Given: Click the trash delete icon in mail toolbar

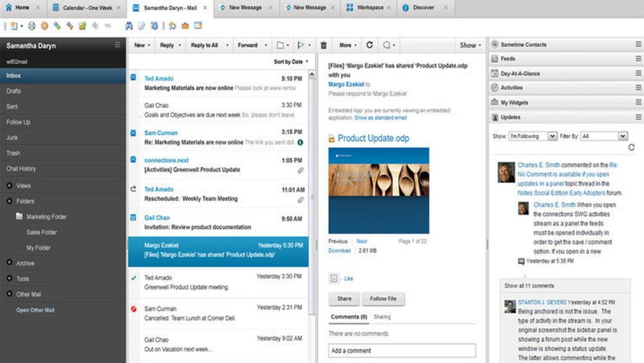Looking at the screenshot, I should (x=324, y=45).
